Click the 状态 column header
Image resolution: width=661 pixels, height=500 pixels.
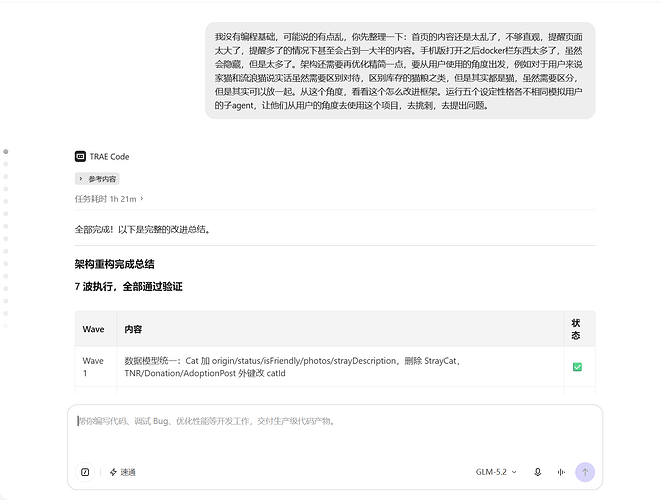click(576, 329)
